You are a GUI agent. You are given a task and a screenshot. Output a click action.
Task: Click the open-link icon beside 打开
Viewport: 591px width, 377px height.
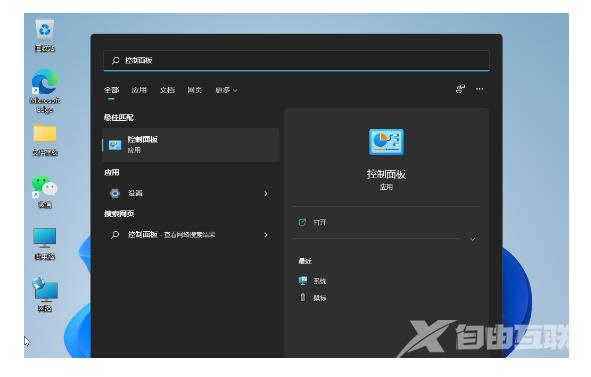pyautogui.click(x=302, y=222)
